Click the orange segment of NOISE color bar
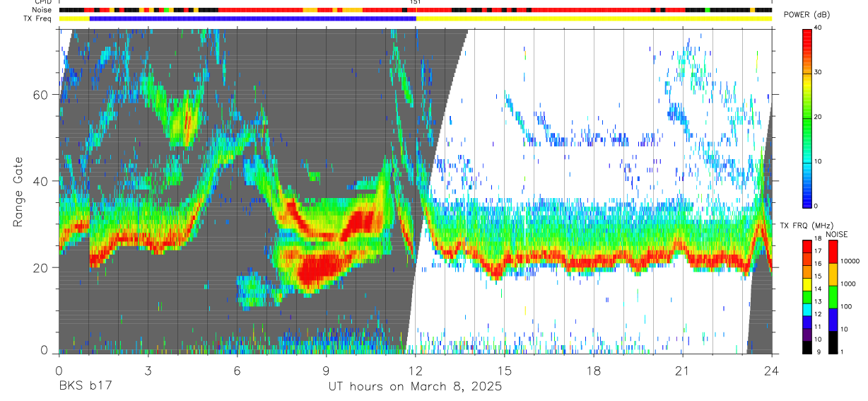Viewport: 868px width, 401px height. [833, 274]
